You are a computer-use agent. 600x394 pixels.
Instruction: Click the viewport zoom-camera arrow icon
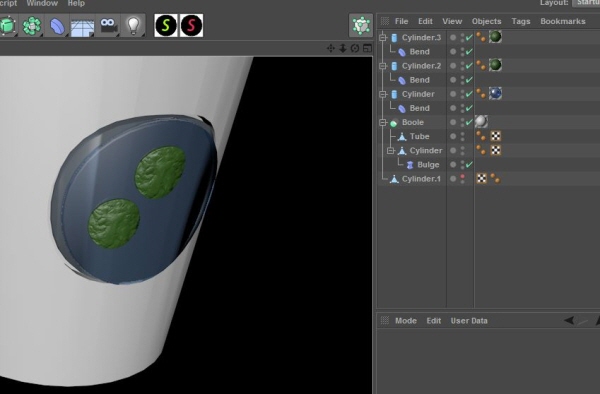(342, 48)
